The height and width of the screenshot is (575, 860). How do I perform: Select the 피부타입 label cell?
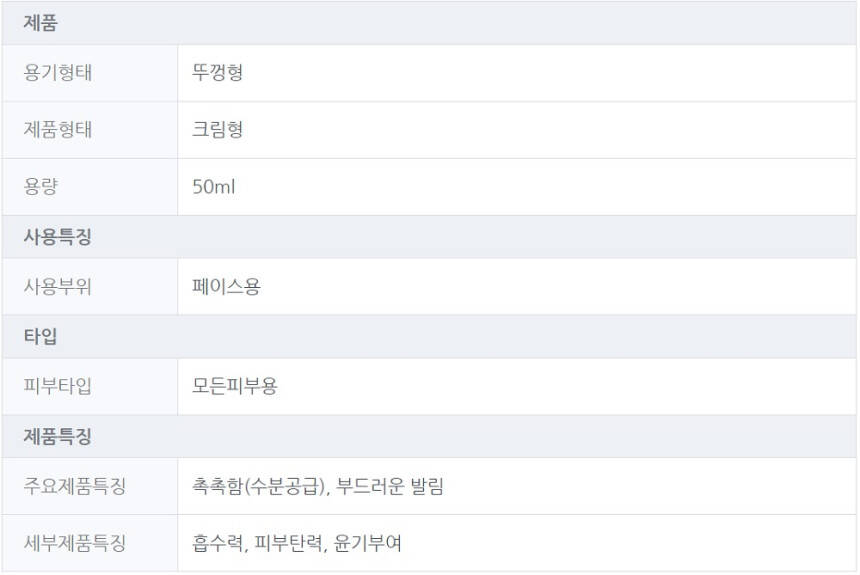tap(58, 387)
